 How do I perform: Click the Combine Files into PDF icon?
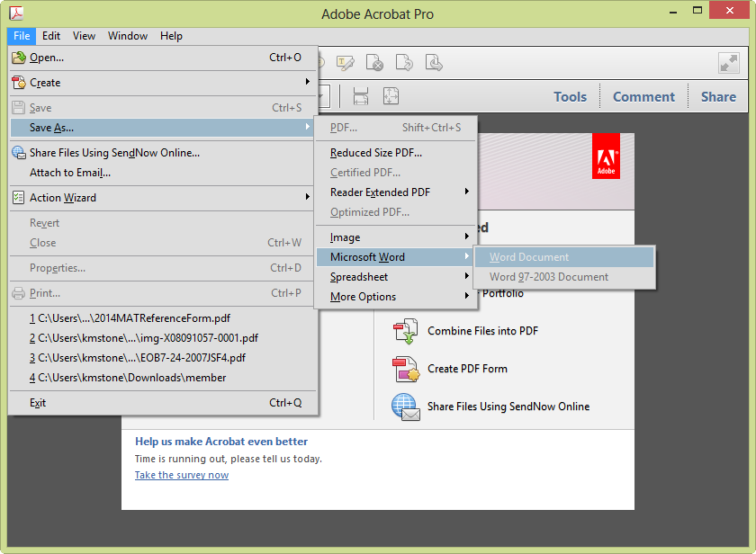pyautogui.click(x=406, y=331)
